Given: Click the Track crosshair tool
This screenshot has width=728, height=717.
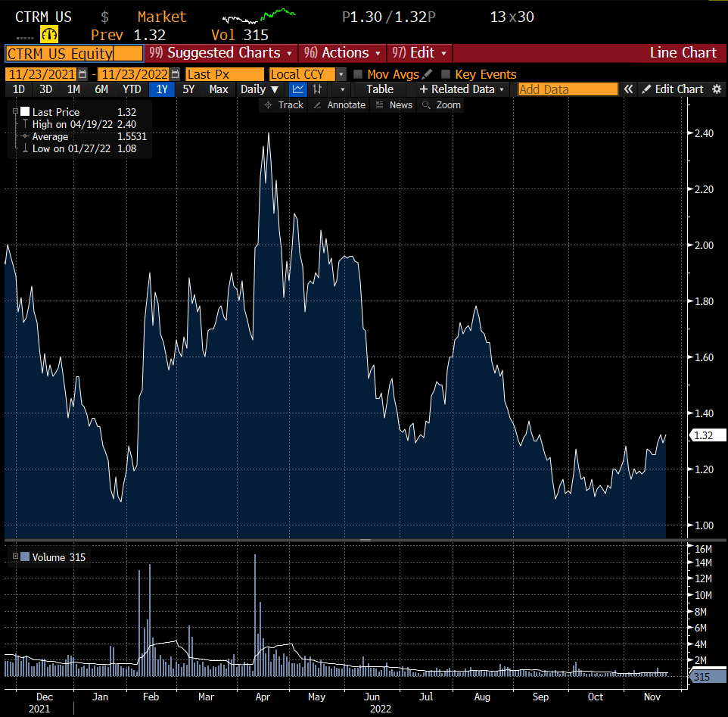Looking at the screenshot, I should 283,105.
